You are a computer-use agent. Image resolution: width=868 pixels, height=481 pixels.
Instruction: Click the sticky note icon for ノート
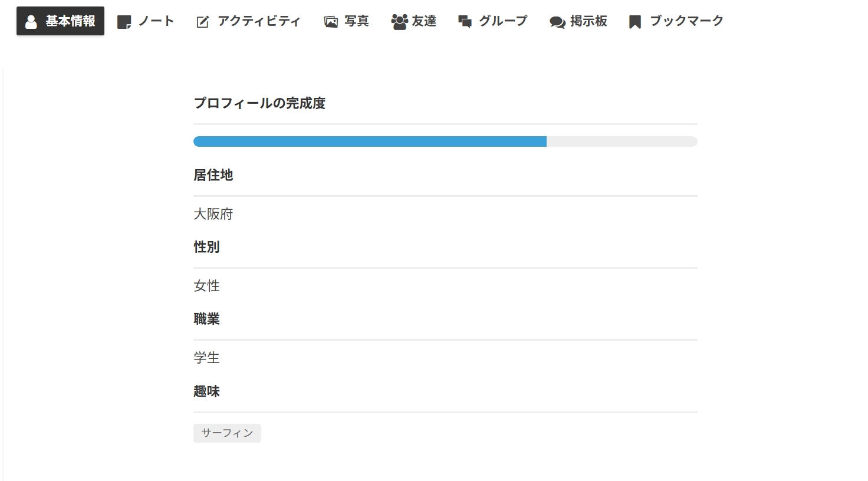pyautogui.click(x=124, y=22)
